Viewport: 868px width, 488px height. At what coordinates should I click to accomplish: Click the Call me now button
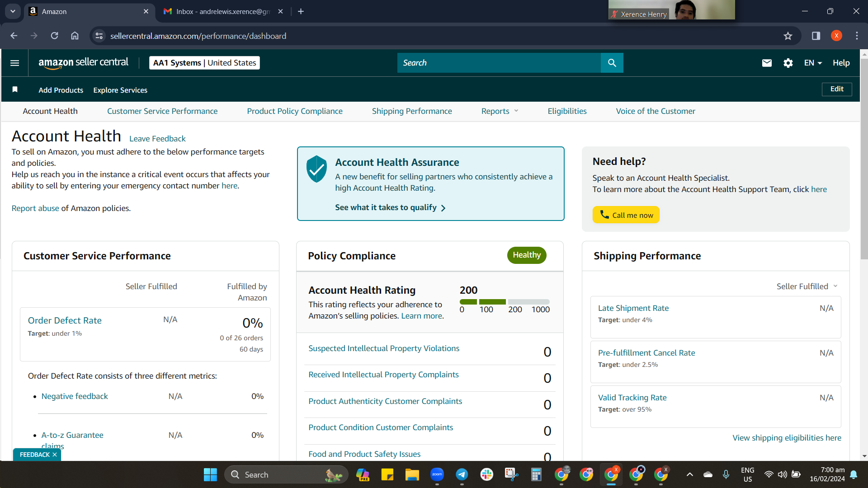pyautogui.click(x=626, y=215)
